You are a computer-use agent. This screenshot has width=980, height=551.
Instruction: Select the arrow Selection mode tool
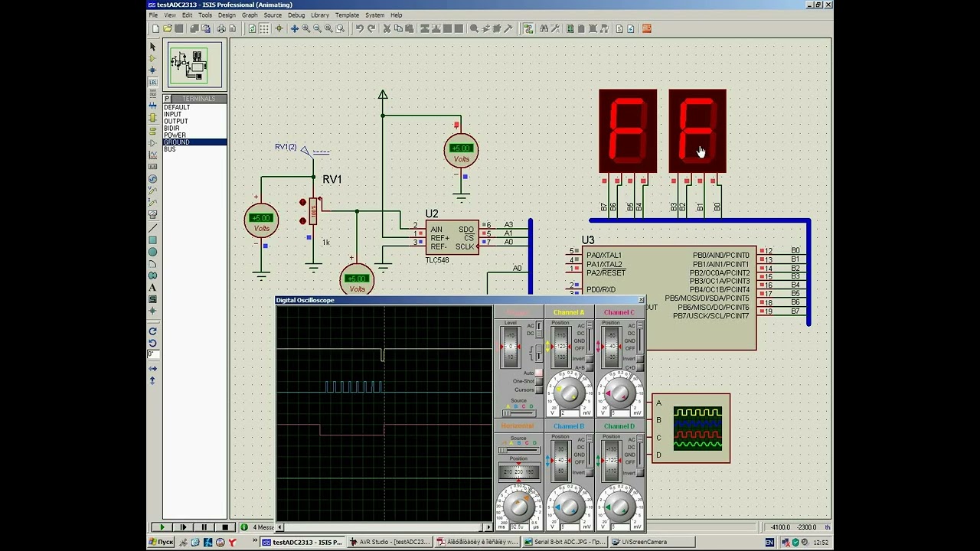(x=152, y=47)
